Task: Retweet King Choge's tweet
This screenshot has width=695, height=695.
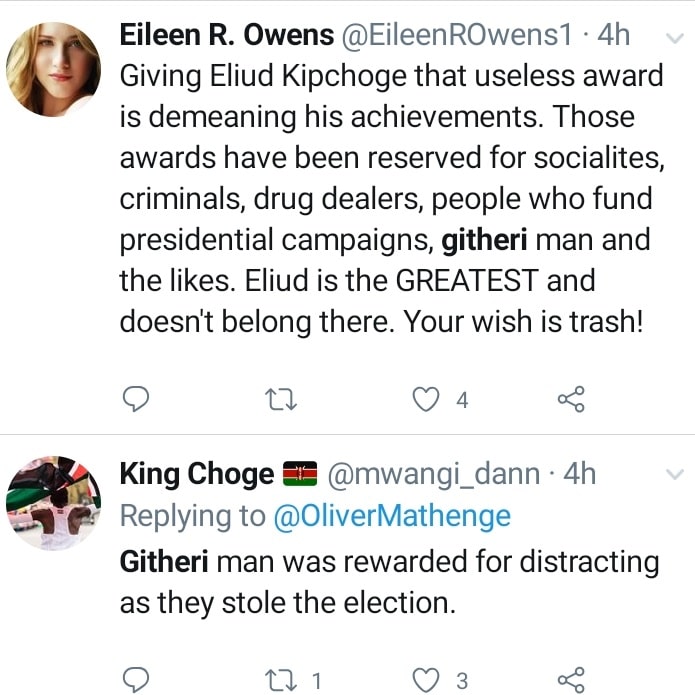Action: coord(286,681)
